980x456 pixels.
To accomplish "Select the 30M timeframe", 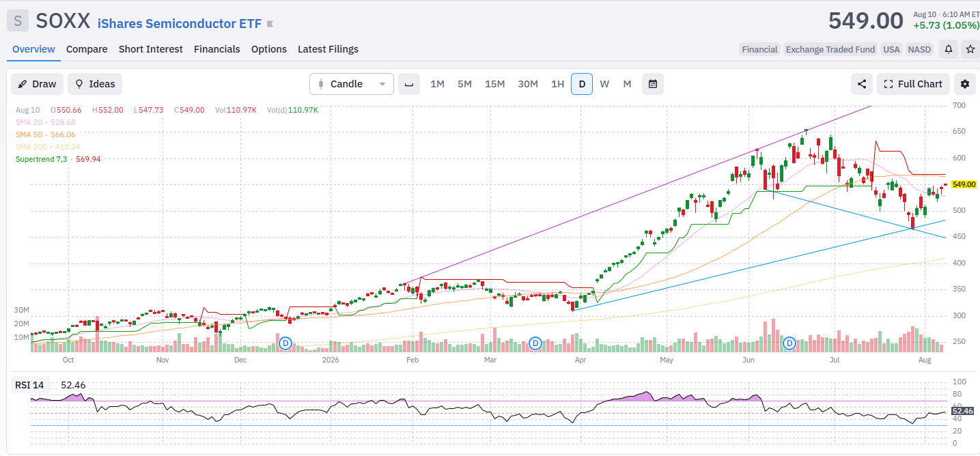I will pos(528,84).
